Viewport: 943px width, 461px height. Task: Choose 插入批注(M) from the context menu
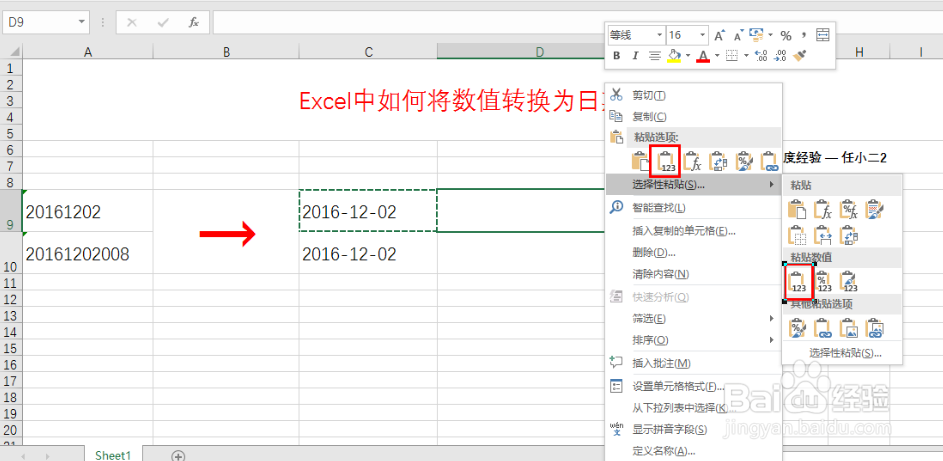693,363
